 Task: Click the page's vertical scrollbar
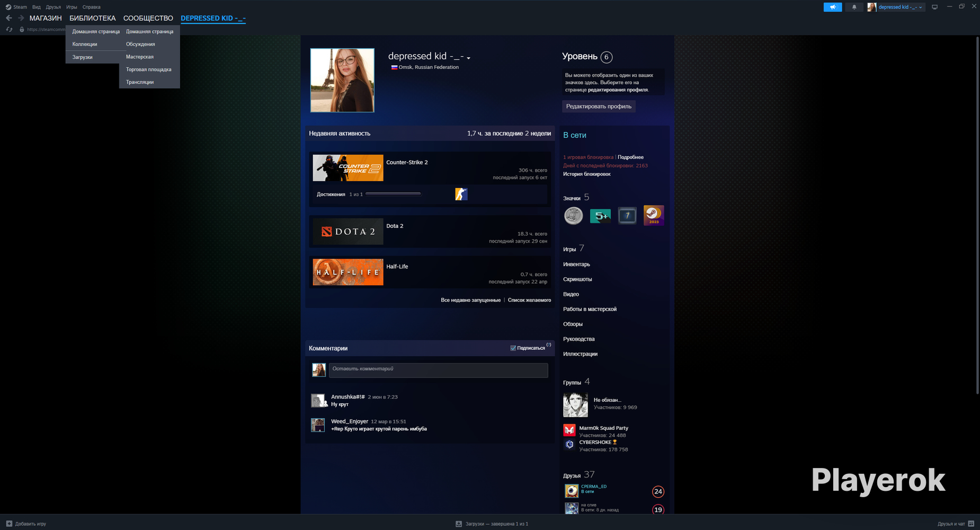[x=977, y=215]
